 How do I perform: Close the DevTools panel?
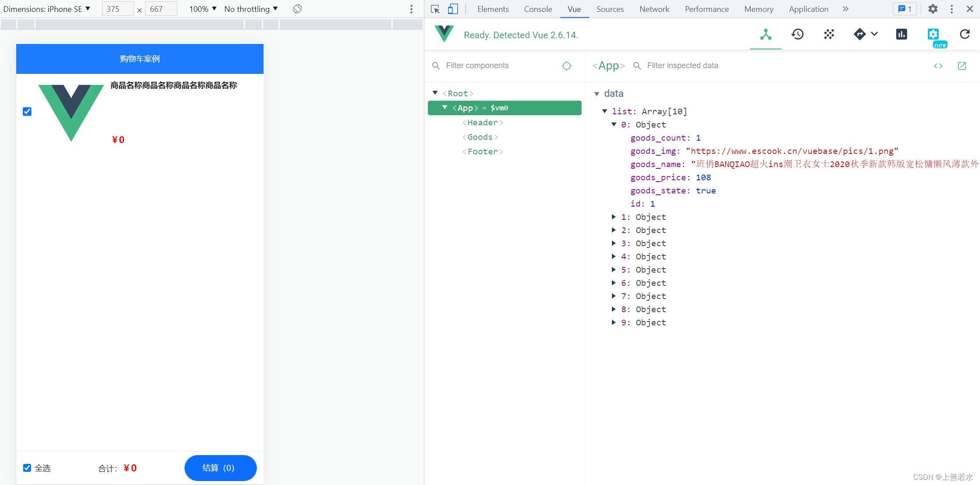click(x=970, y=9)
